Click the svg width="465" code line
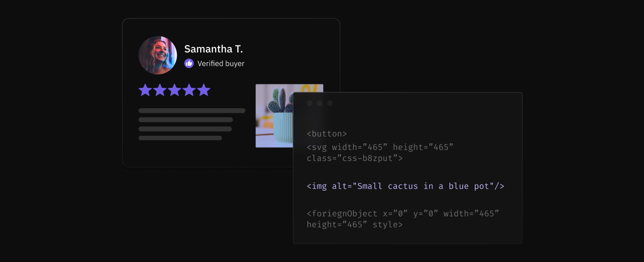The height and width of the screenshot is (262, 644). point(379,147)
